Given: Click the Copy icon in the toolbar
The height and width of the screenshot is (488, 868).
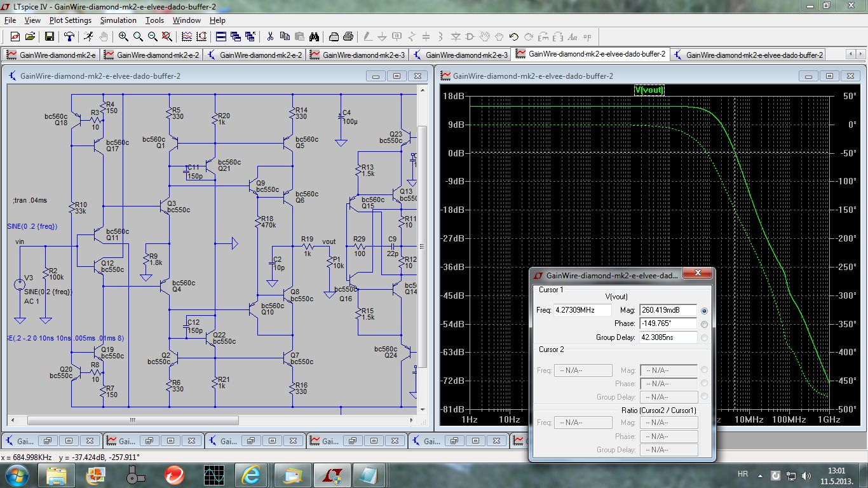Looking at the screenshot, I should (285, 37).
